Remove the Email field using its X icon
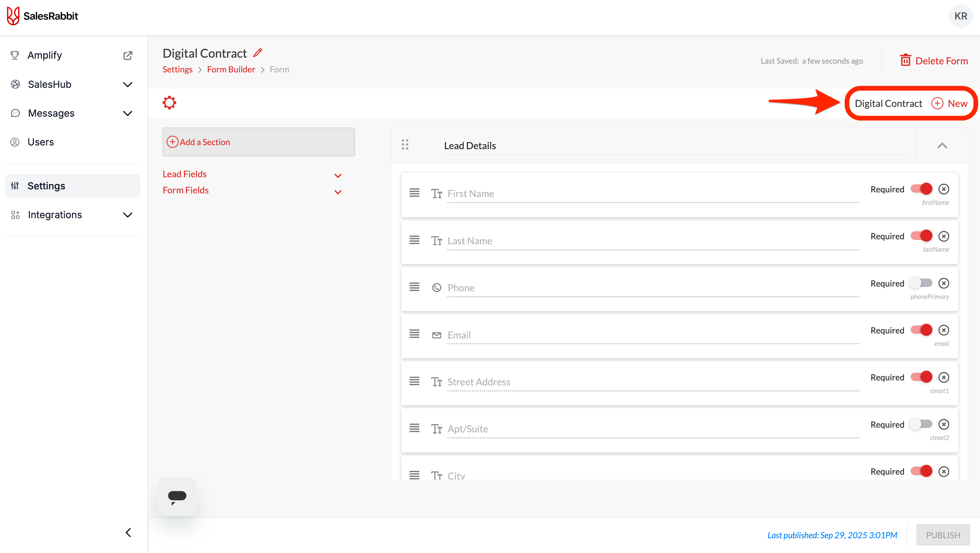980x553 pixels. pyautogui.click(x=943, y=330)
